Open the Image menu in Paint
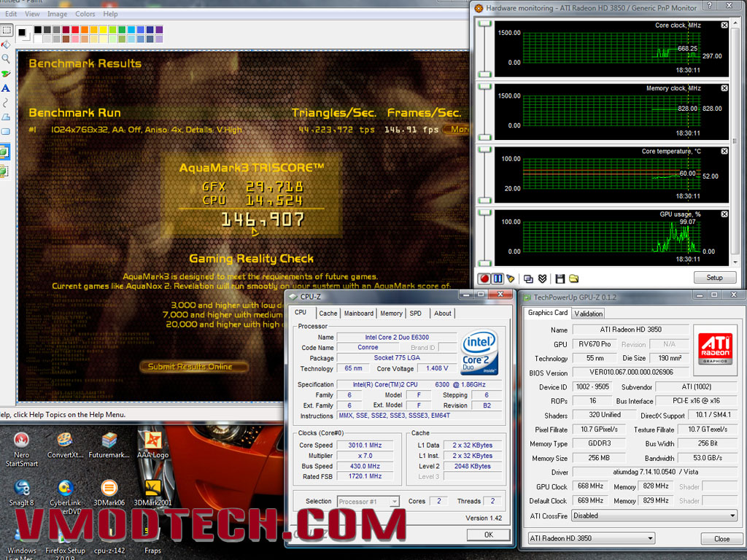Image resolution: width=747 pixels, height=560 pixels. [x=57, y=14]
